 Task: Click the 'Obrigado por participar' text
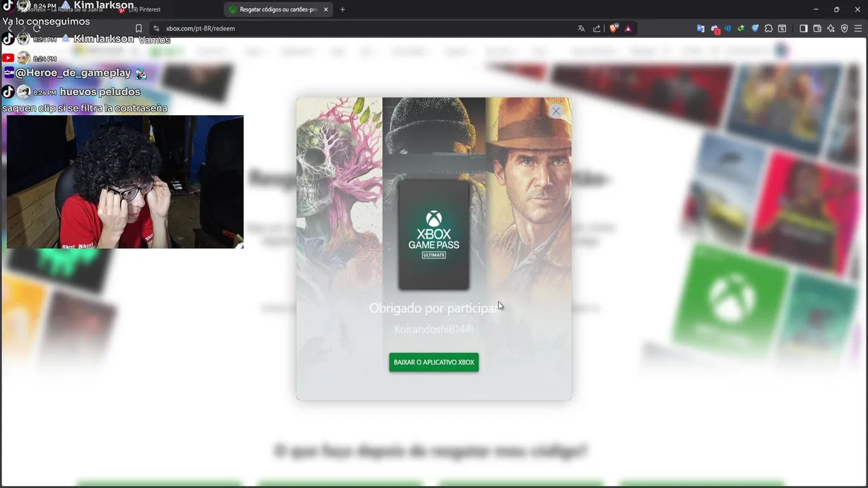pyautogui.click(x=433, y=308)
